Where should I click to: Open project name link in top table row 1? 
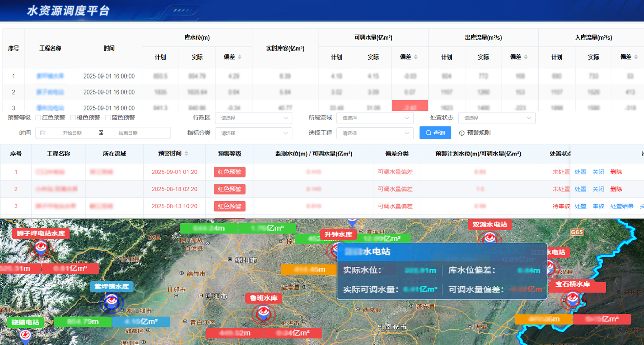click(x=50, y=76)
